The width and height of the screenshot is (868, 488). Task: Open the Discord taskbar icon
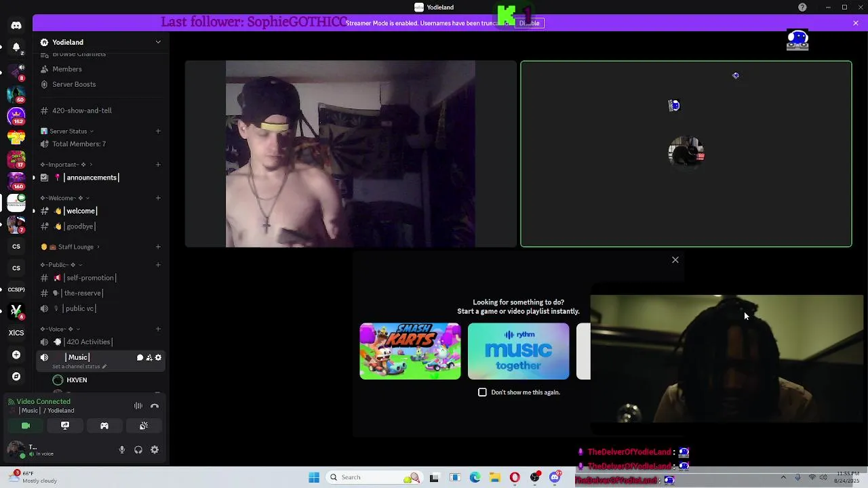(x=555, y=477)
